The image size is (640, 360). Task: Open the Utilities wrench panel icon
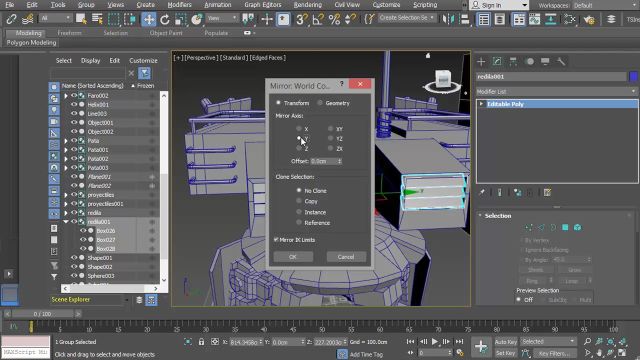[561, 61]
